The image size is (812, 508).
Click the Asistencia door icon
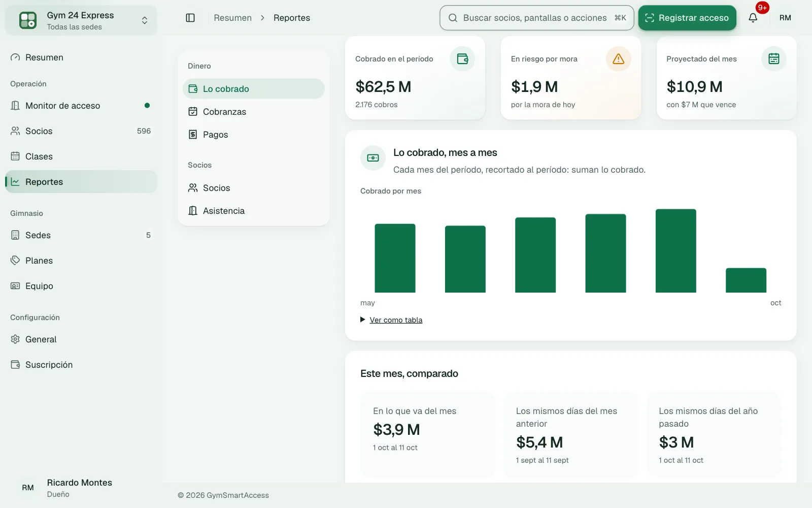(x=193, y=211)
